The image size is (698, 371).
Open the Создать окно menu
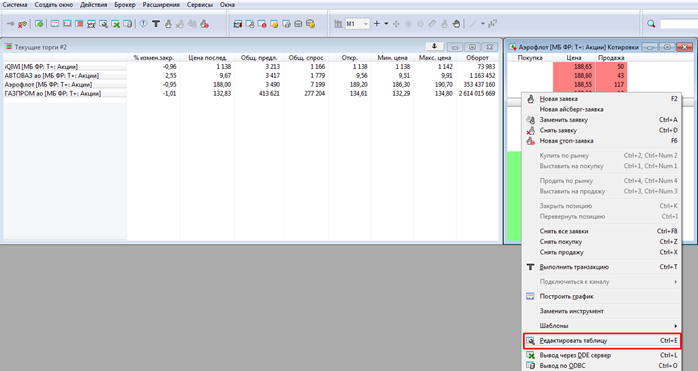point(54,4)
